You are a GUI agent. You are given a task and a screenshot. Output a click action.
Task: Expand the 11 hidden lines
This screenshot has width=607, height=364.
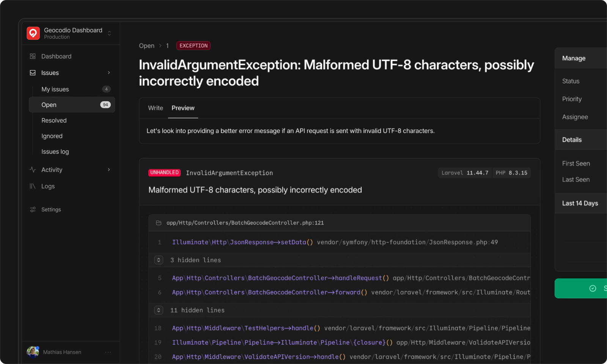point(159,310)
